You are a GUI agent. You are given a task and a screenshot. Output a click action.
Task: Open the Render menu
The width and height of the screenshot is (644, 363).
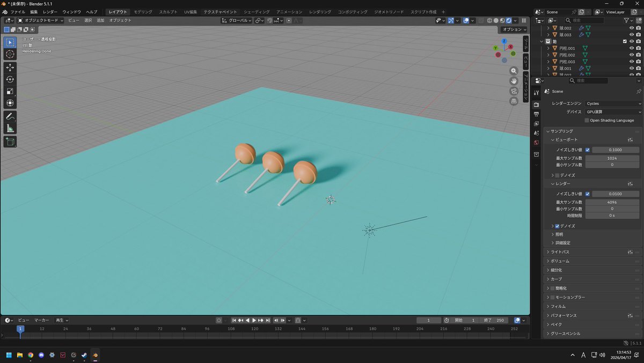tap(50, 12)
